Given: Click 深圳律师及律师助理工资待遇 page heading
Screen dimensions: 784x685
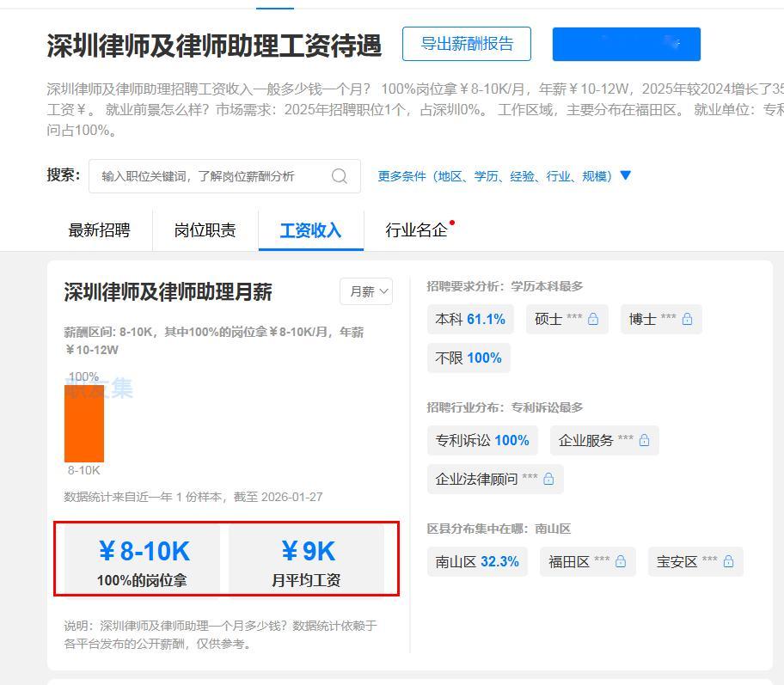Looking at the screenshot, I should [214, 45].
